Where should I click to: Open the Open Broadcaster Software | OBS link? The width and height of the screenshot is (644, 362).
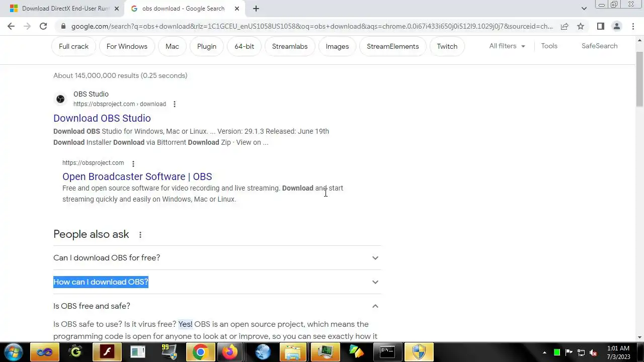pos(137,176)
